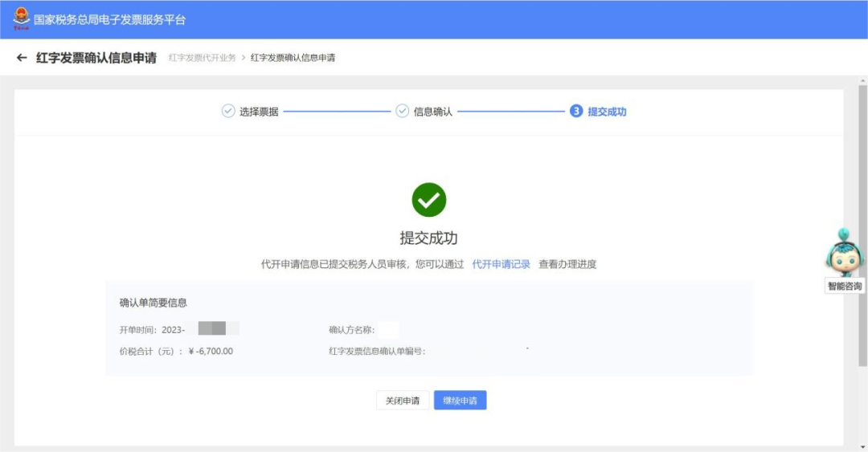Click the 智能咨询 label
This screenshot has height=452, width=868.
coord(844,286)
